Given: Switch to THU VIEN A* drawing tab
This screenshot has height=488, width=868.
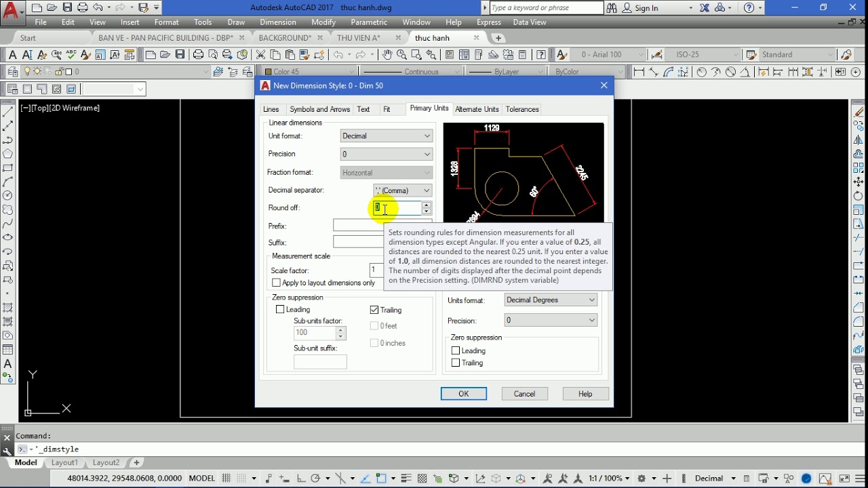Looking at the screenshot, I should (x=359, y=38).
